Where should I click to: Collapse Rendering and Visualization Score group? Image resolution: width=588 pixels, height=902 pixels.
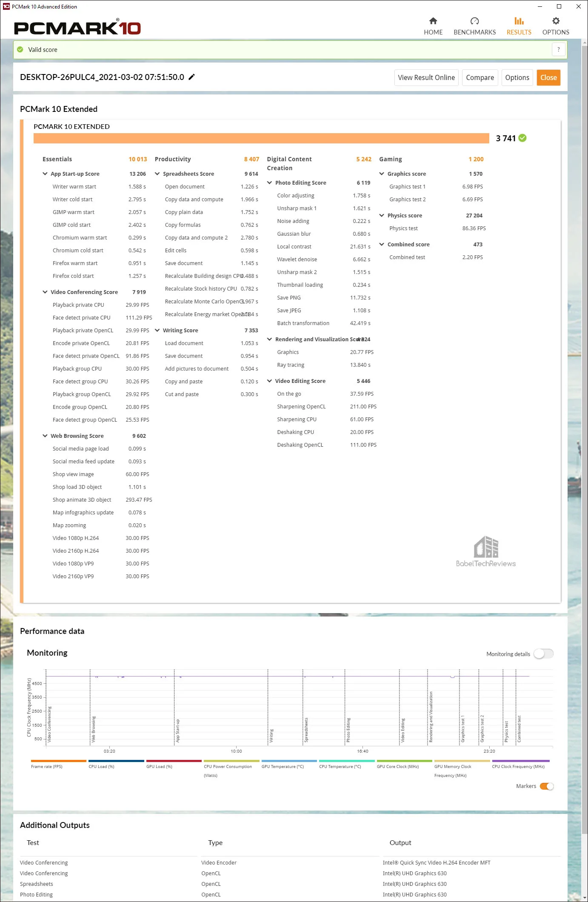click(270, 339)
